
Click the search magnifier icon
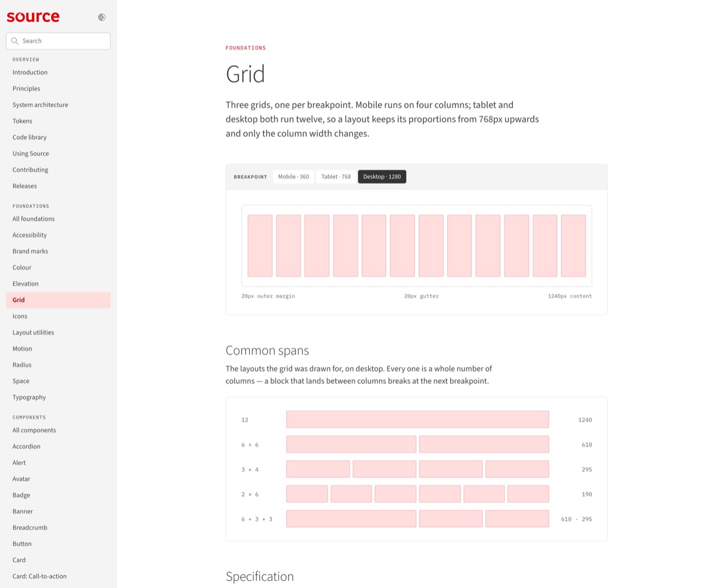[15, 41]
